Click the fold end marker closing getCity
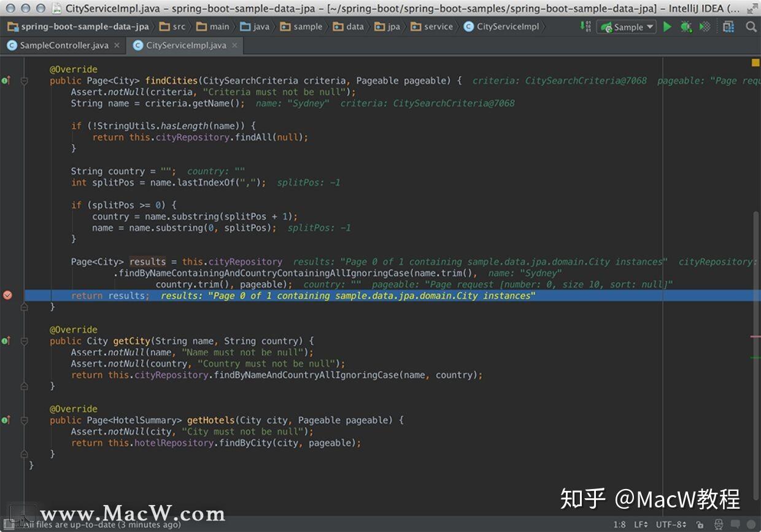Viewport: 761px width, 532px height. [x=25, y=386]
